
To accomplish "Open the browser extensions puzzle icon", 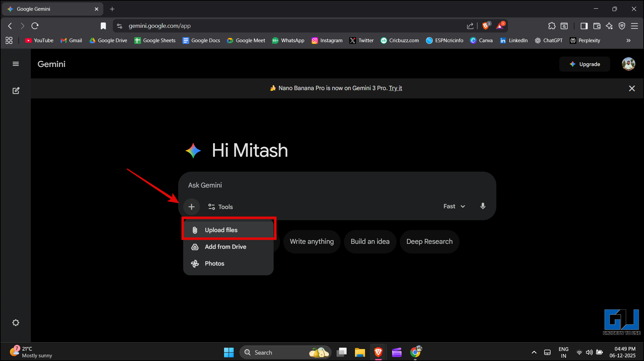I will point(552,26).
